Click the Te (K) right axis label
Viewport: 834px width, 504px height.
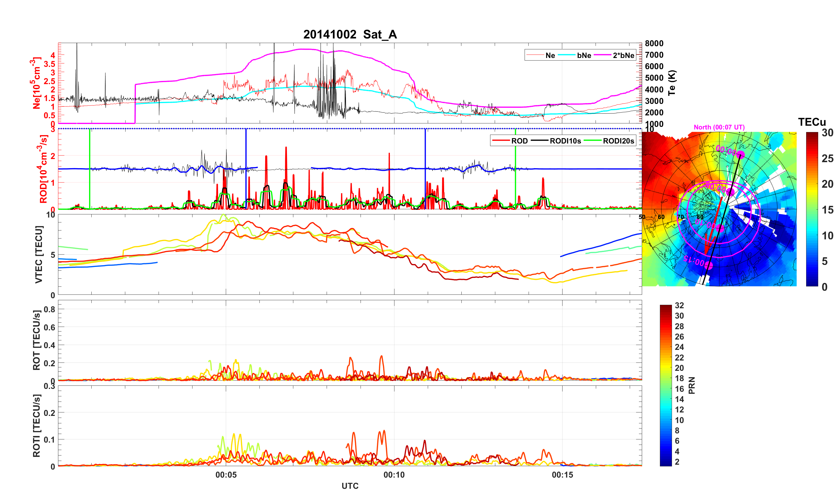click(x=672, y=83)
